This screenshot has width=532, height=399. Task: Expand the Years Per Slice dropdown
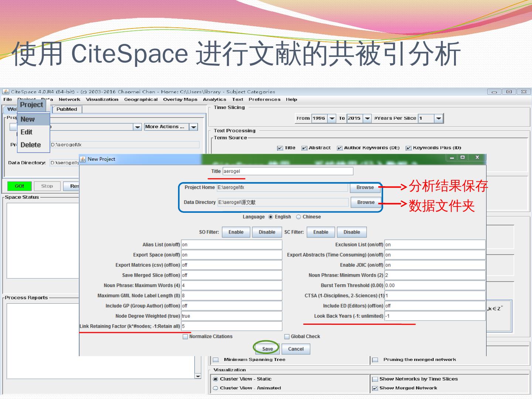439,118
